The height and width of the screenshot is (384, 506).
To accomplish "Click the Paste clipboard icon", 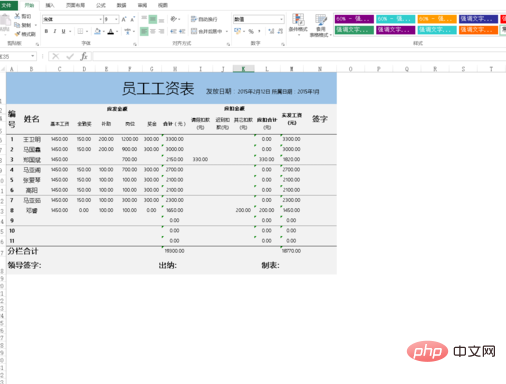I will point(5,21).
